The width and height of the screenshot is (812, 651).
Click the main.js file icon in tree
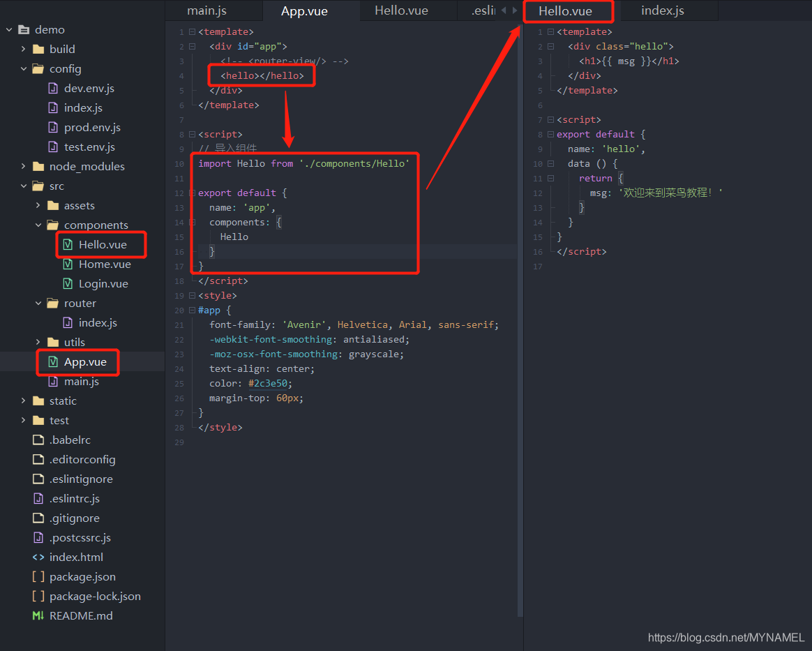pos(53,381)
